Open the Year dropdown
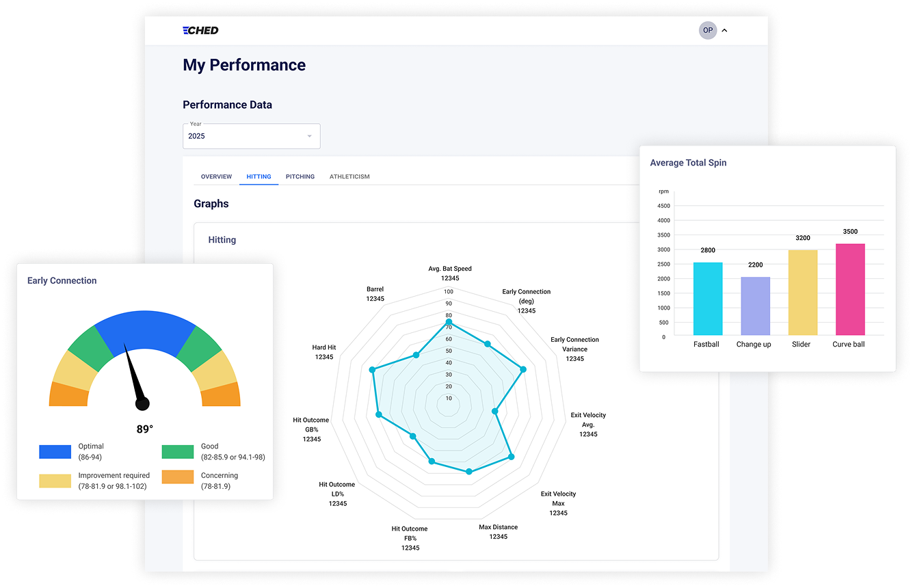The height and width of the screenshot is (588, 913). tap(250, 136)
